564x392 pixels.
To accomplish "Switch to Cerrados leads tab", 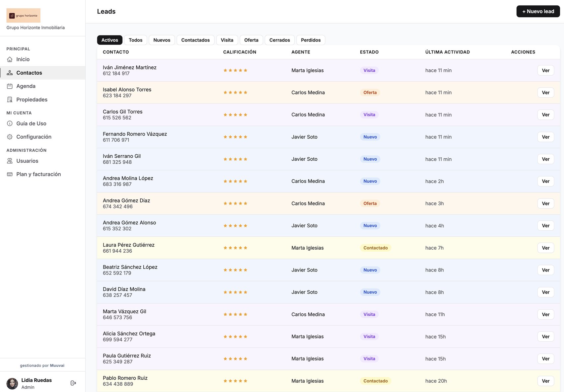I will click(x=280, y=40).
